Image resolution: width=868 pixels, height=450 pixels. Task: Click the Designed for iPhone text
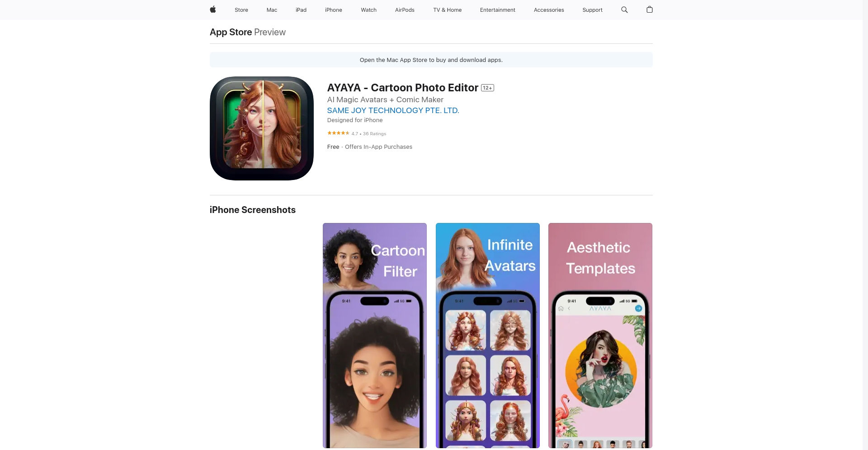tap(355, 120)
